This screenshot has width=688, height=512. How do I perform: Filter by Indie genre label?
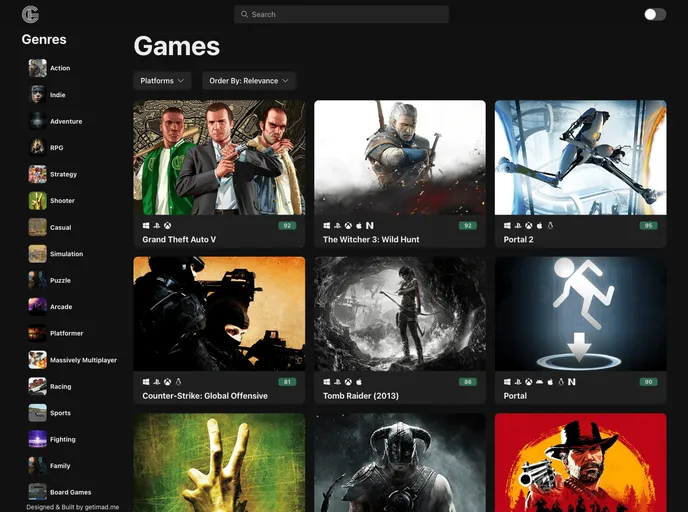(57, 95)
